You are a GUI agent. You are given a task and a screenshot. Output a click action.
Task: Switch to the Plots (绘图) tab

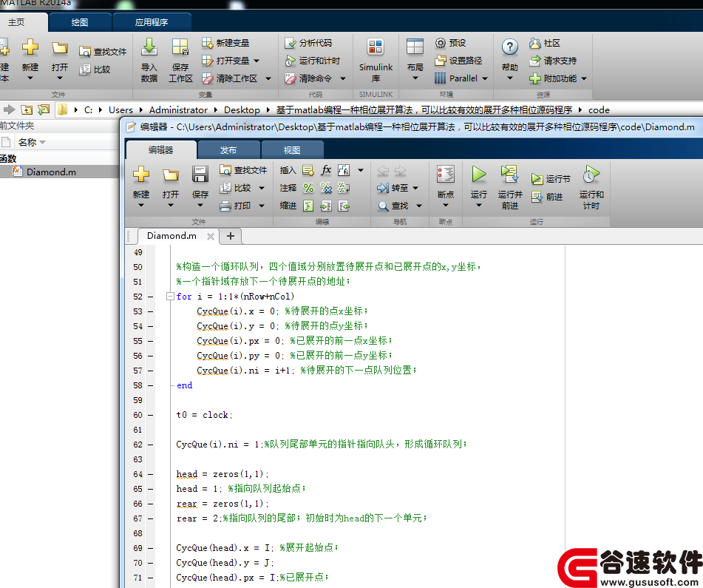pyautogui.click(x=80, y=22)
